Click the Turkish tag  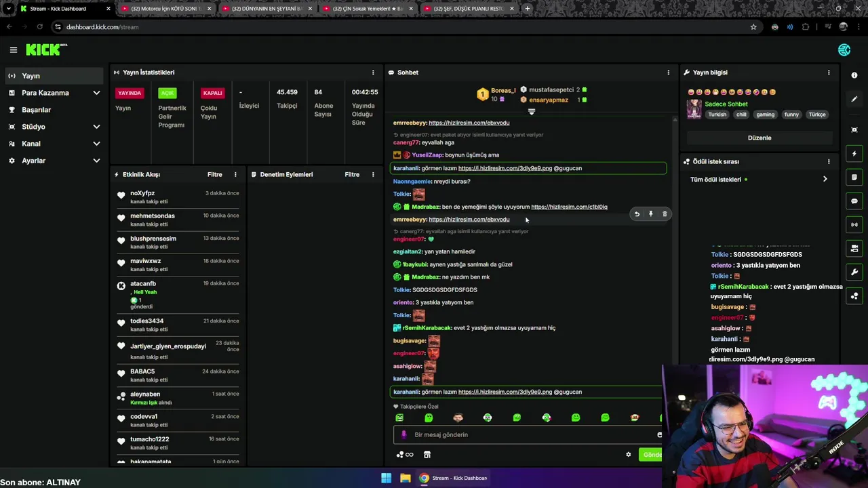coord(717,115)
